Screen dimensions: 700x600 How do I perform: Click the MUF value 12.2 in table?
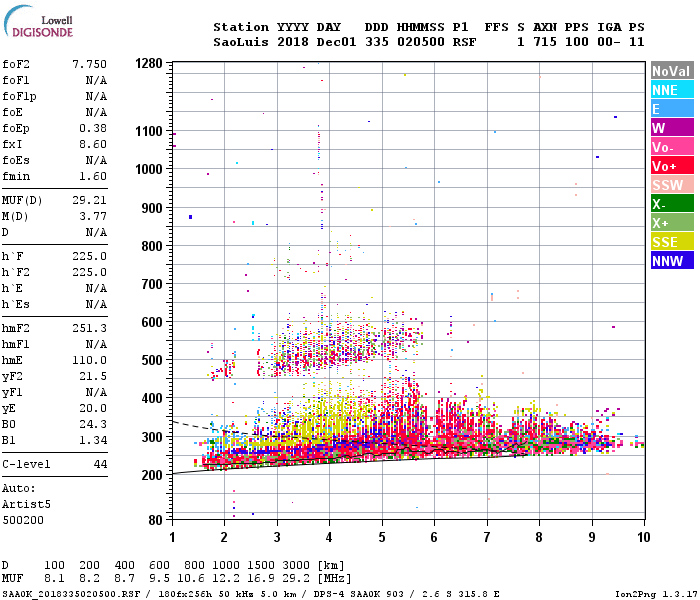click(x=225, y=579)
